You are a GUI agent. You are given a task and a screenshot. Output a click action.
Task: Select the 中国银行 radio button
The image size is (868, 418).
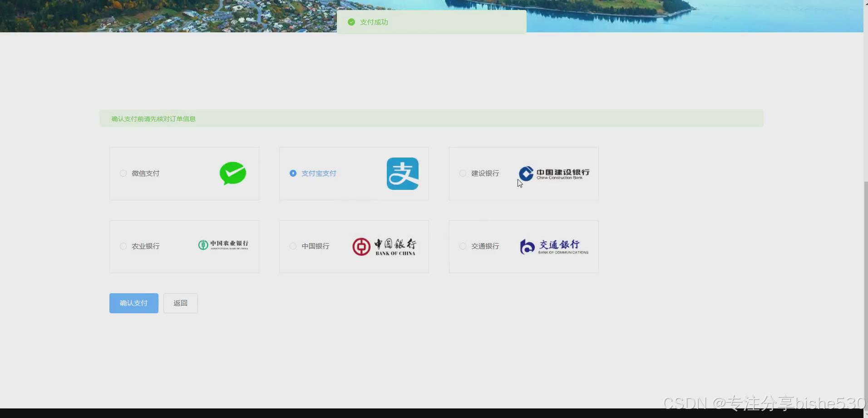[x=292, y=246]
